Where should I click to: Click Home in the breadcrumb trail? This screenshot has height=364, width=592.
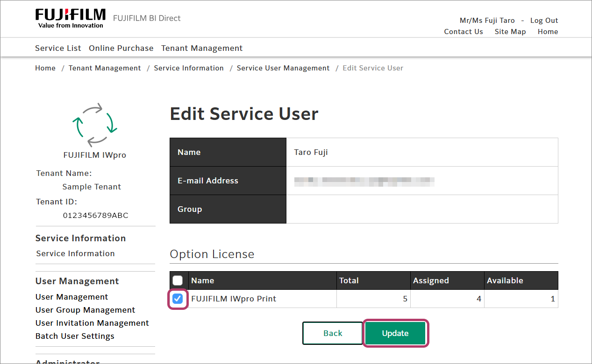(45, 68)
